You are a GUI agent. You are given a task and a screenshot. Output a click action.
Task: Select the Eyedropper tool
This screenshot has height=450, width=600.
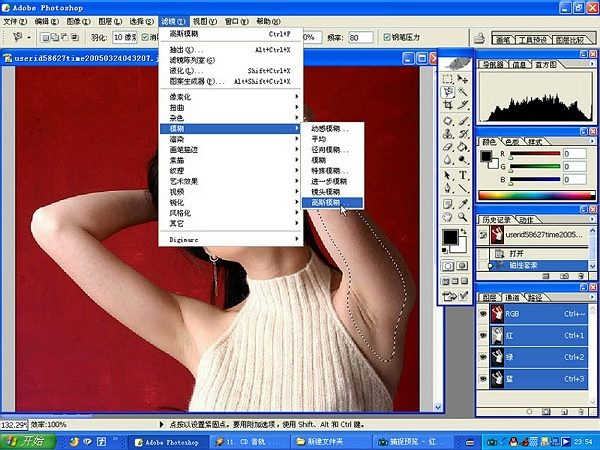[x=463, y=204]
